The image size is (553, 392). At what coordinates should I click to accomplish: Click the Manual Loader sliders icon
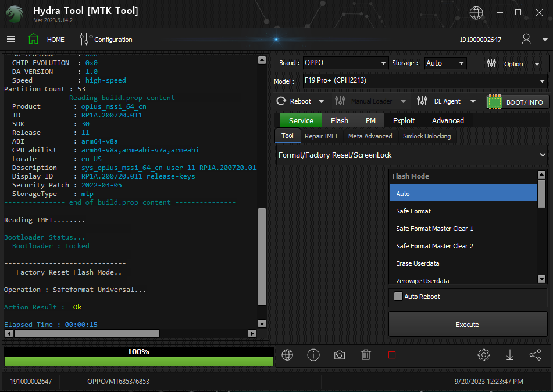click(x=340, y=101)
